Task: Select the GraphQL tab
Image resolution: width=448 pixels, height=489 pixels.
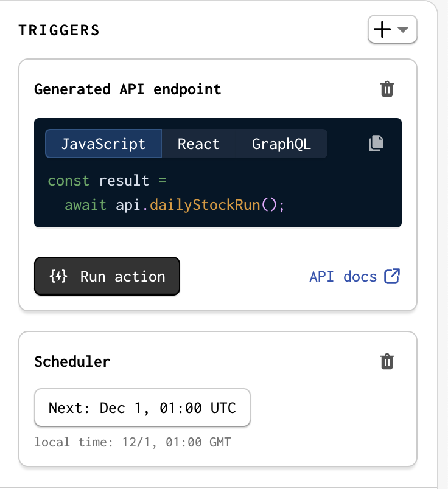Action: (281, 144)
